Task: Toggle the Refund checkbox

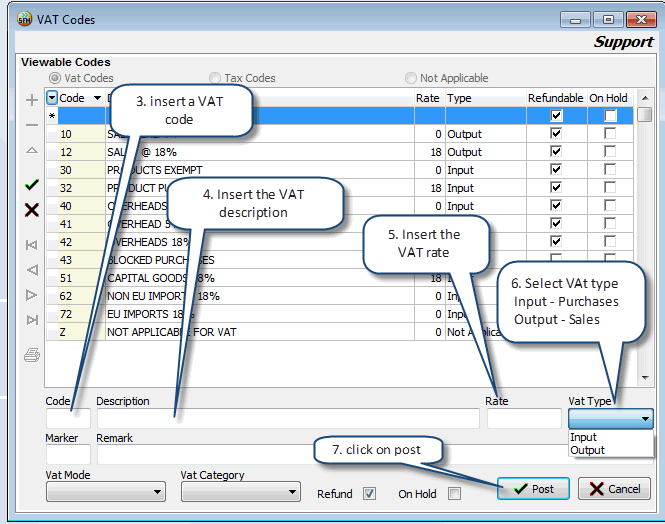Action: [x=370, y=493]
